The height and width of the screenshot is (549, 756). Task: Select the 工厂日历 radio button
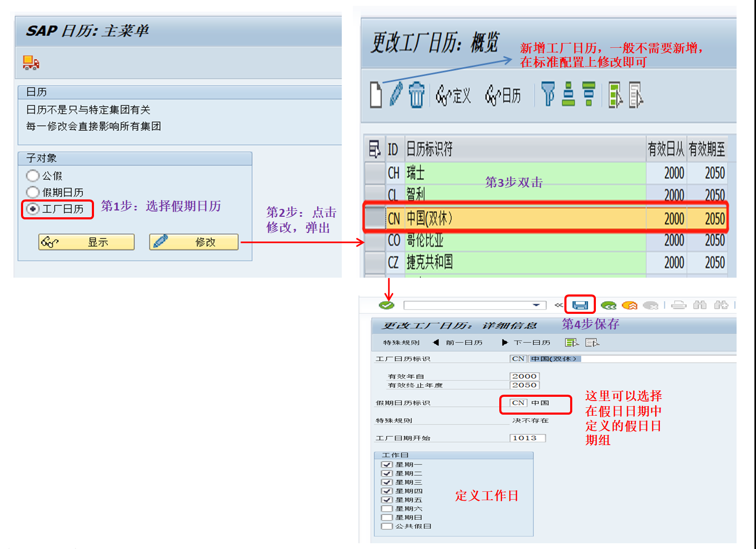click(x=33, y=209)
